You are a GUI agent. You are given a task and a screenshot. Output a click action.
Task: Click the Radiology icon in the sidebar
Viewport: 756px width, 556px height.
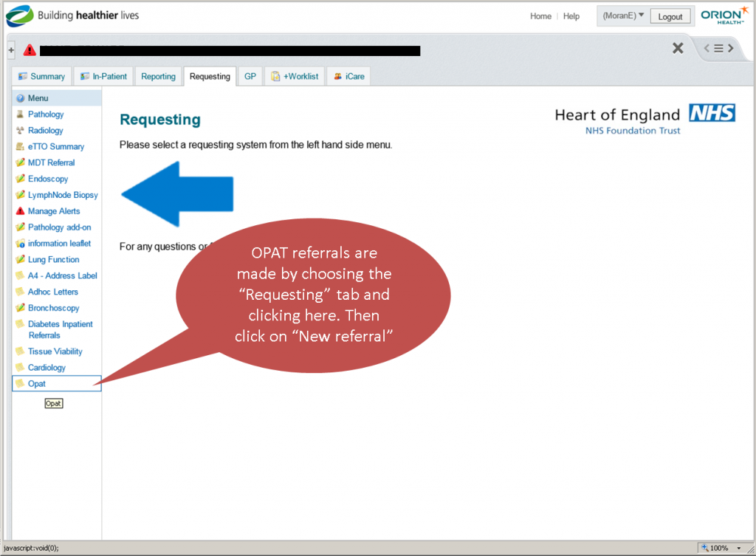click(21, 131)
